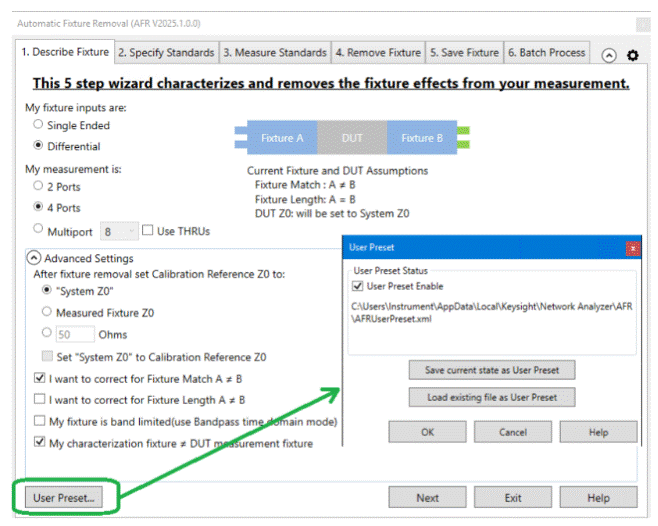Toggle the User Preset Enable checkbox

click(359, 286)
